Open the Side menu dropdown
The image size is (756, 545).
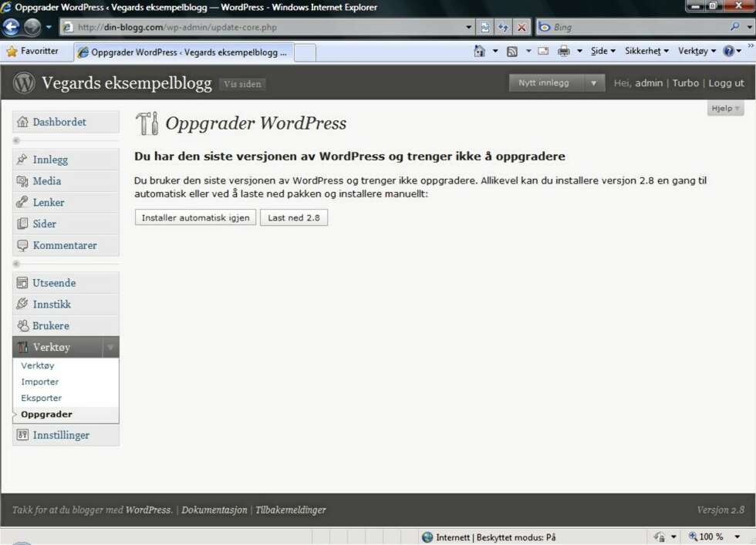[603, 51]
